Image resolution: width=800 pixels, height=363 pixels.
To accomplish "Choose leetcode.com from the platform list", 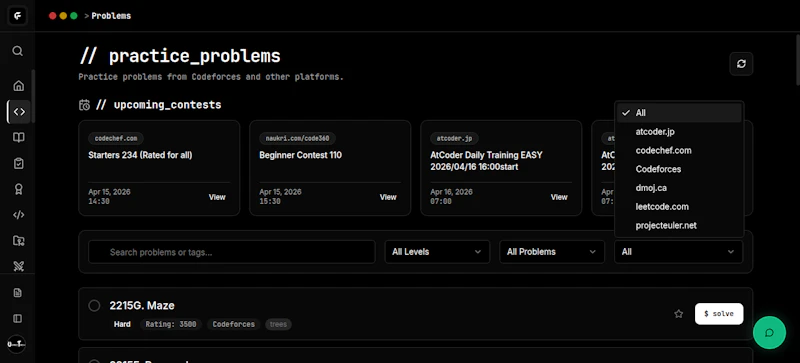I will [679, 207].
